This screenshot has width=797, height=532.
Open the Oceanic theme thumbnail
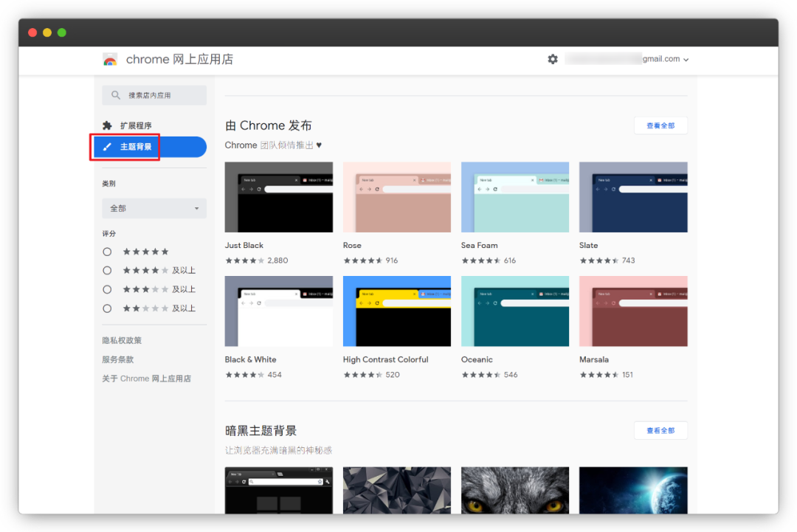pyautogui.click(x=515, y=311)
